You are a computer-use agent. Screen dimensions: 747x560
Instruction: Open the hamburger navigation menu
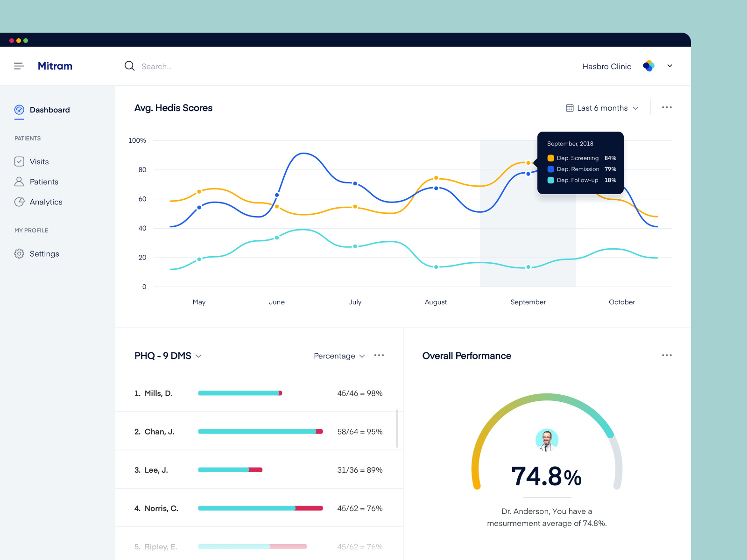pyautogui.click(x=19, y=66)
